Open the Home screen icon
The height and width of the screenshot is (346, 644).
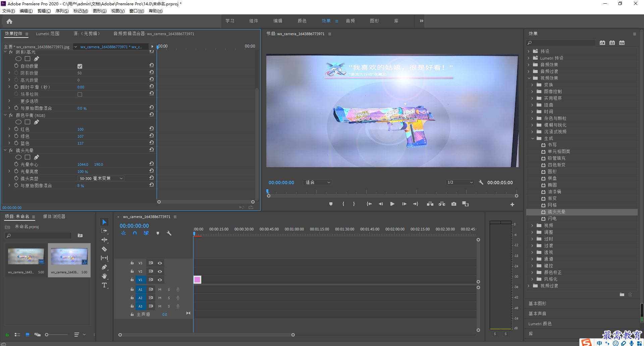tap(9, 21)
